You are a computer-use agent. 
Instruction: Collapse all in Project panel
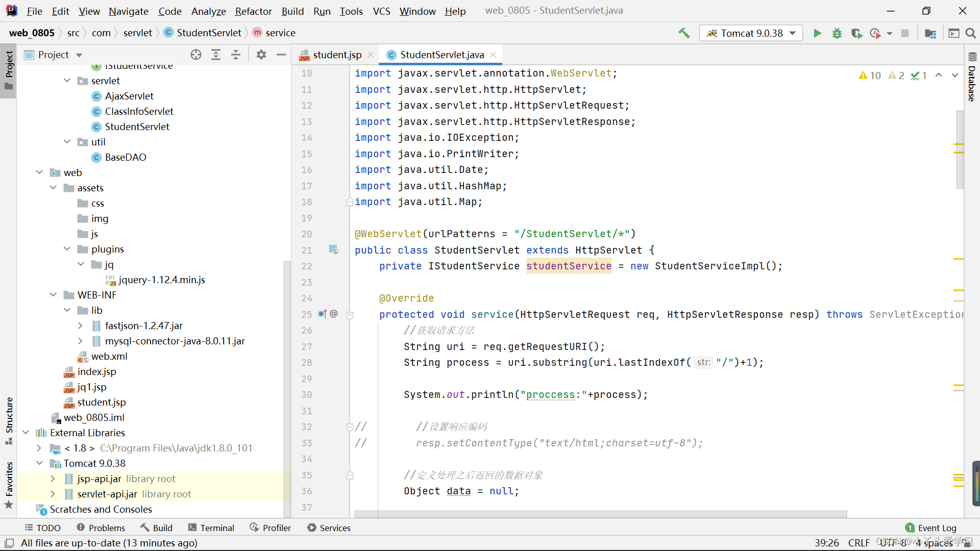pyautogui.click(x=236, y=55)
